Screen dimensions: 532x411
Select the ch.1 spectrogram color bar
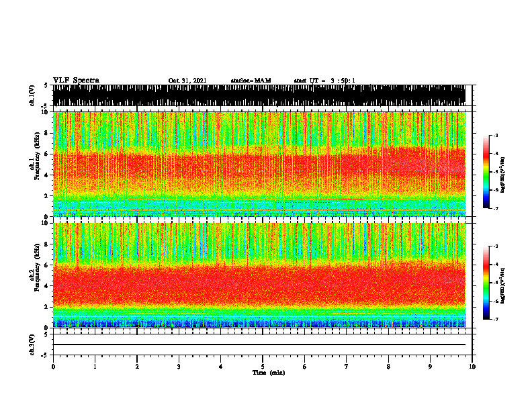(486, 172)
